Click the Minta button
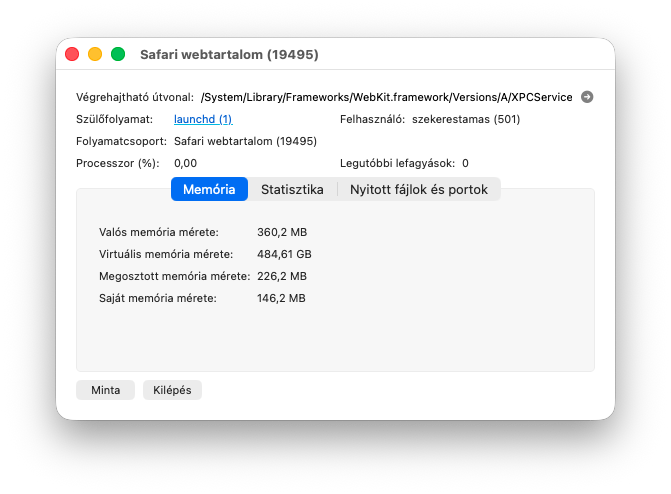Image resolution: width=671 pixels, height=494 pixels. point(105,390)
